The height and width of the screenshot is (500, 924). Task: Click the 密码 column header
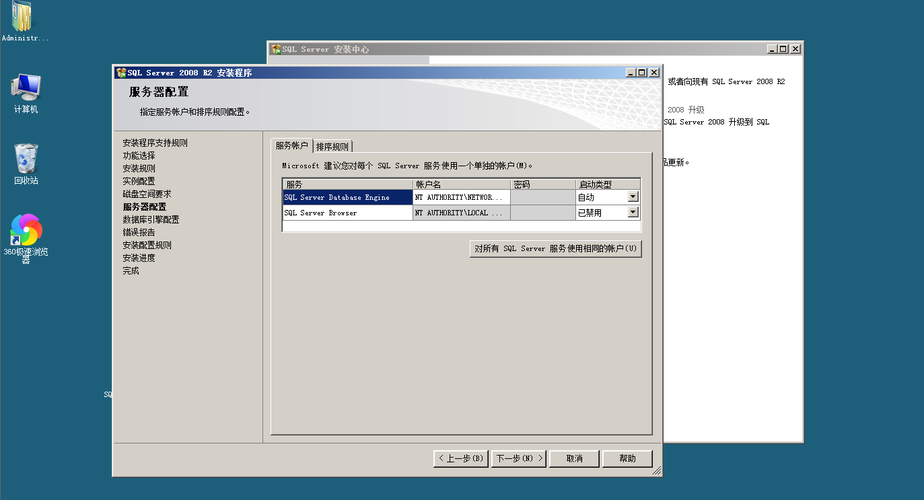click(543, 185)
